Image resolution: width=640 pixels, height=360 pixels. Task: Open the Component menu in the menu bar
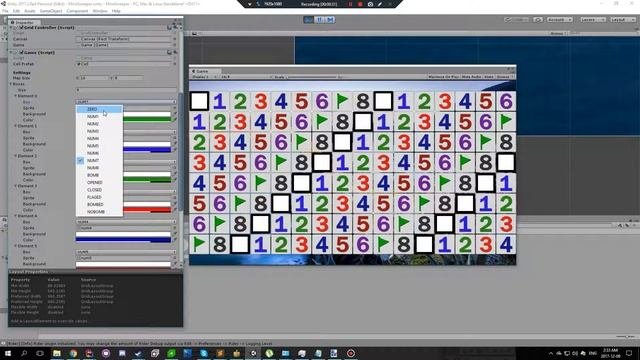pos(77,11)
